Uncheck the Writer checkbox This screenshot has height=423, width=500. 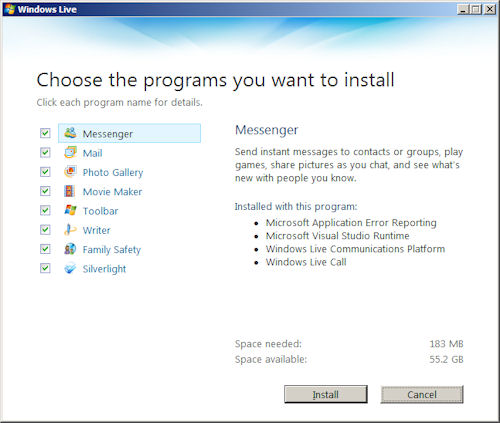point(45,230)
